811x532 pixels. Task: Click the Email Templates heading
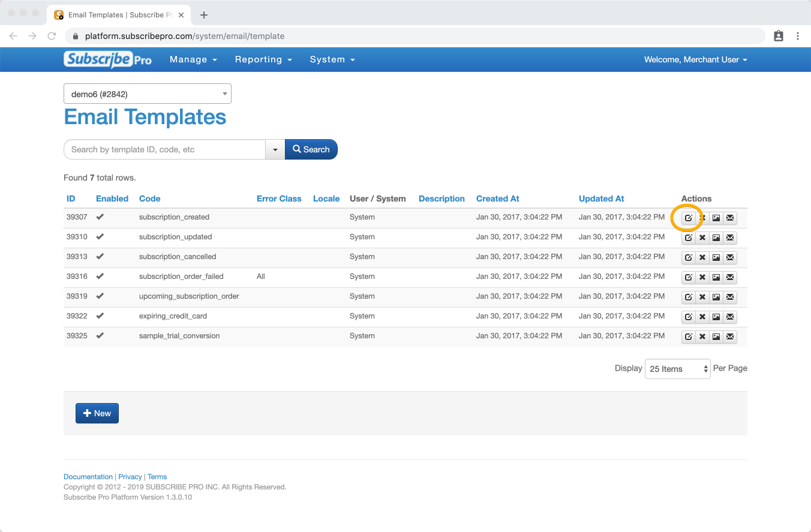tap(145, 116)
